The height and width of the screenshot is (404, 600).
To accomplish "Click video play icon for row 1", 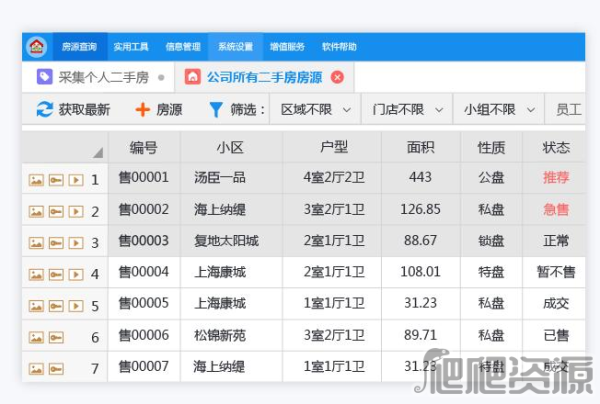I will coord(76,180).
